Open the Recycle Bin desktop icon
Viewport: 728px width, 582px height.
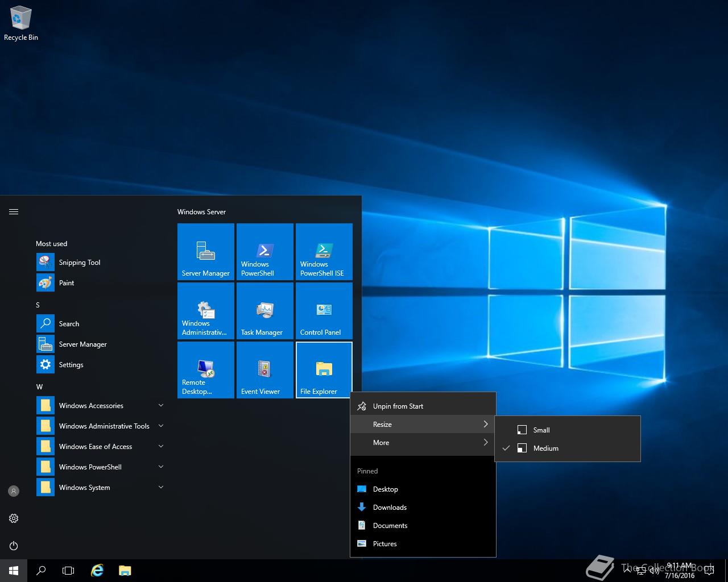[21, 24]
